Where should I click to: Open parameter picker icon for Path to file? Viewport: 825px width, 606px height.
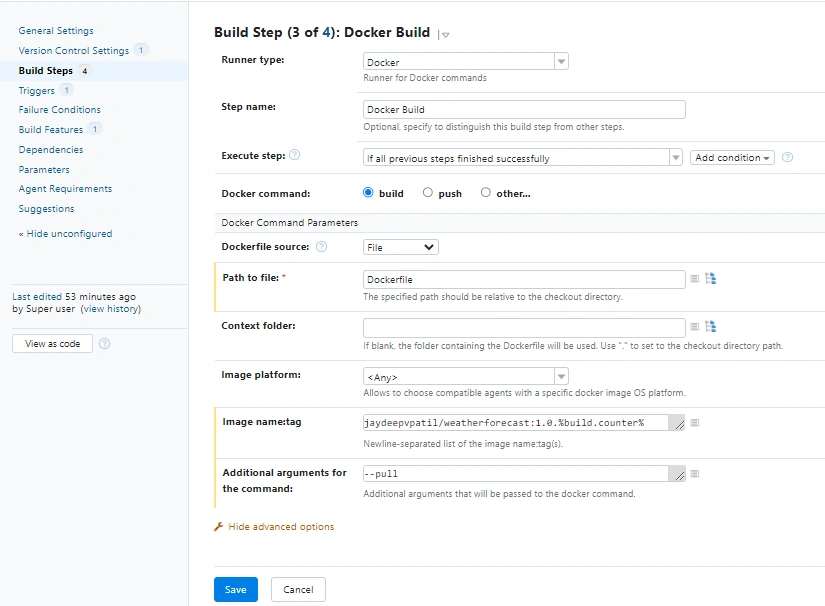tap(695, 279)
